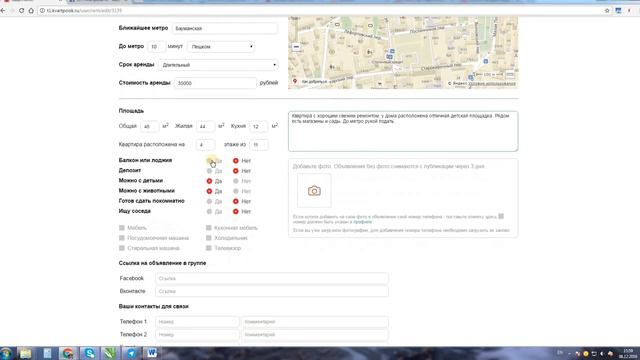
Task: Click the camera icon to add photo
Action: (314, 191)
